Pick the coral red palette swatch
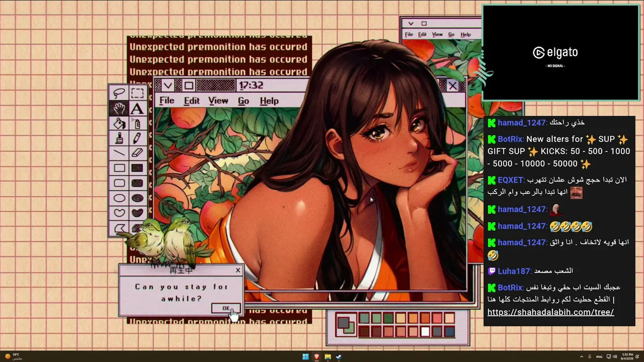644x362 pixels. point(437,318)
